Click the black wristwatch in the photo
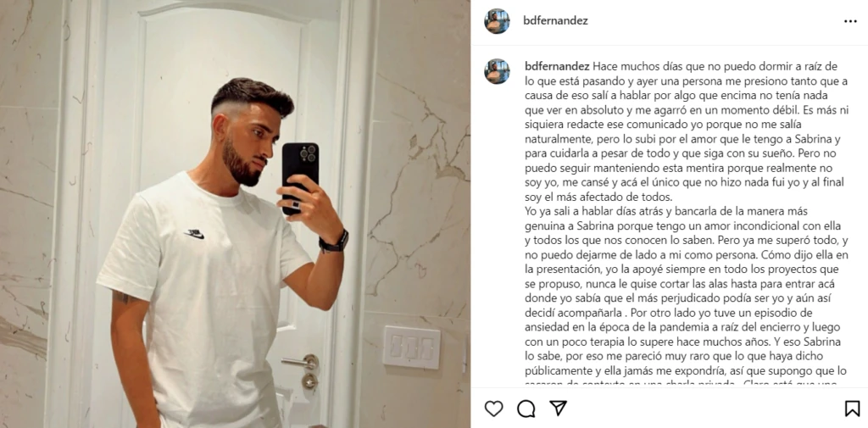868x428 pixels. [x=334, y=242]
